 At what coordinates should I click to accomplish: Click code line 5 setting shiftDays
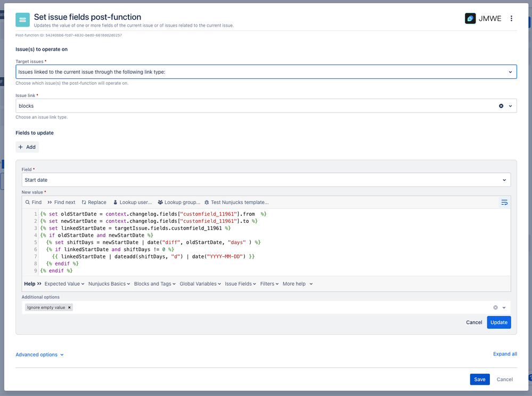click(x=153, y=242)
